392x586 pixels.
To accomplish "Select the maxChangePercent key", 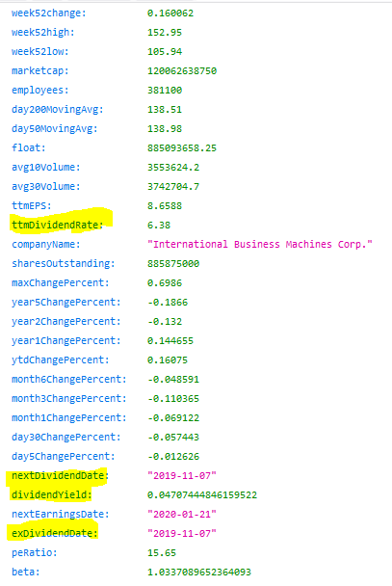I will [x=61, y=282].
